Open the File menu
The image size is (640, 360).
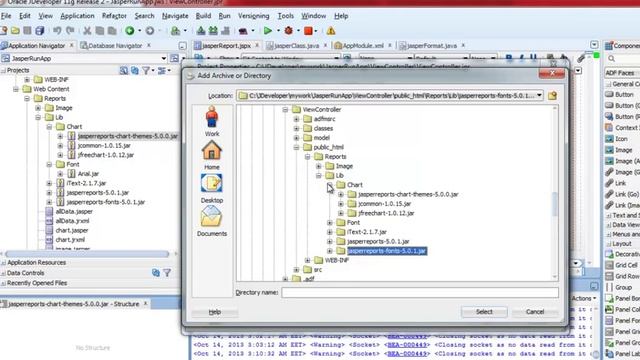[6, 16]
